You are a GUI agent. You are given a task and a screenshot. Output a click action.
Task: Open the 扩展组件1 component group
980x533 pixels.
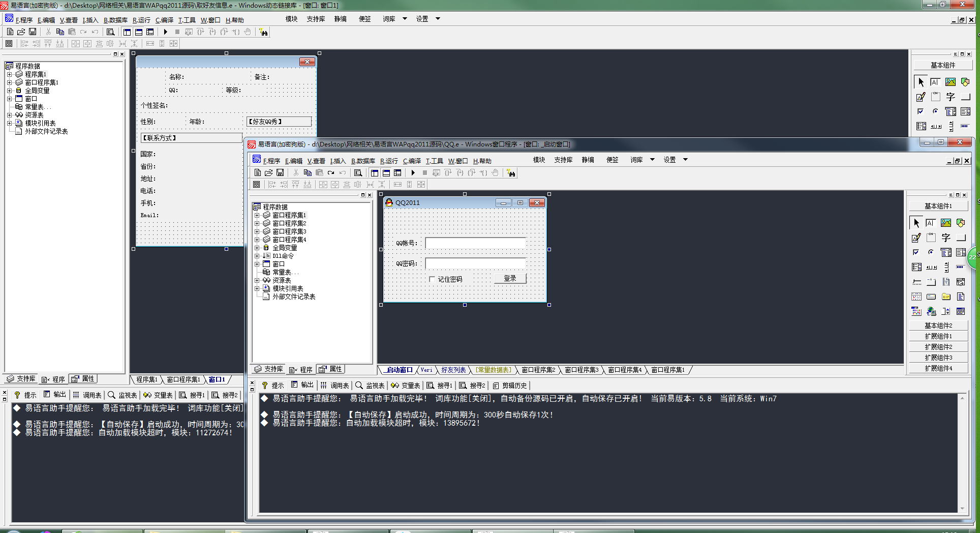coord(938,336)
